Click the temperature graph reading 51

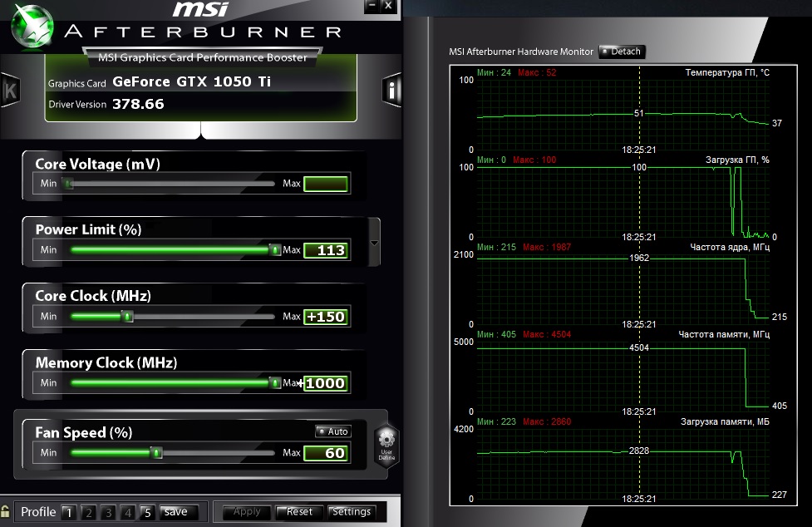point(639,113)
